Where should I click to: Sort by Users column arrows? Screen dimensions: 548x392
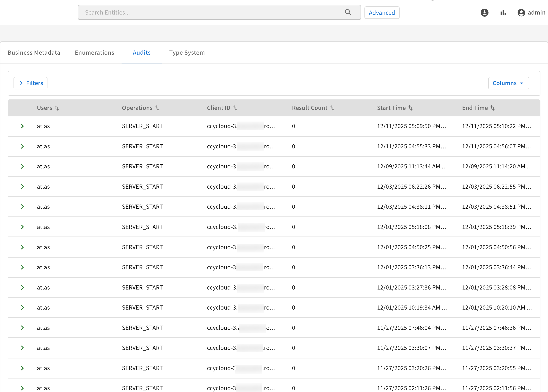[57, 108]
